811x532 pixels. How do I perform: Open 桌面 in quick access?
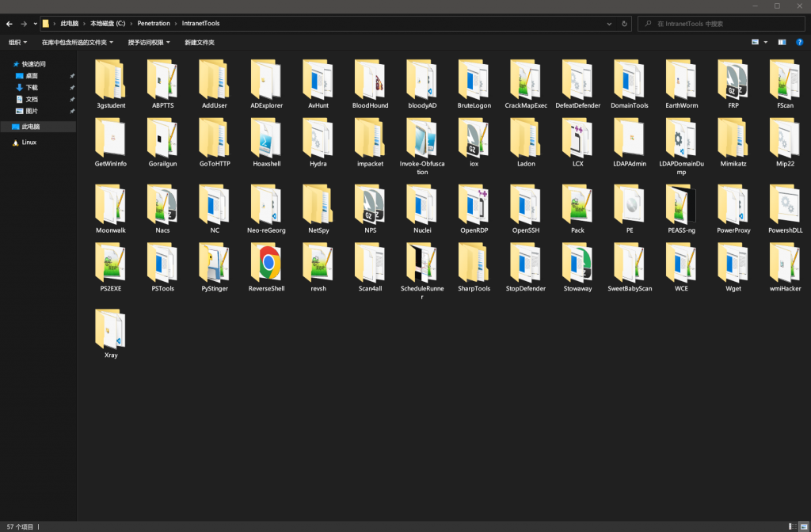32,76
